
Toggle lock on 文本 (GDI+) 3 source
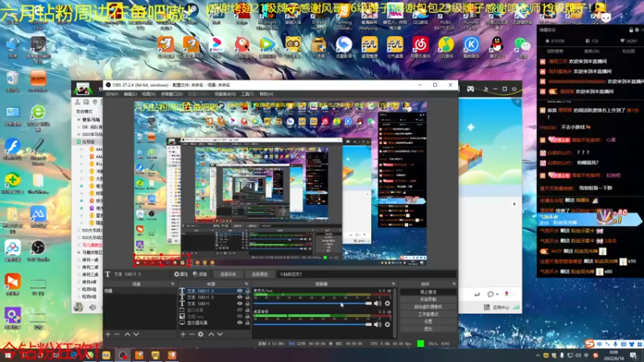click(x=247, y=290)
